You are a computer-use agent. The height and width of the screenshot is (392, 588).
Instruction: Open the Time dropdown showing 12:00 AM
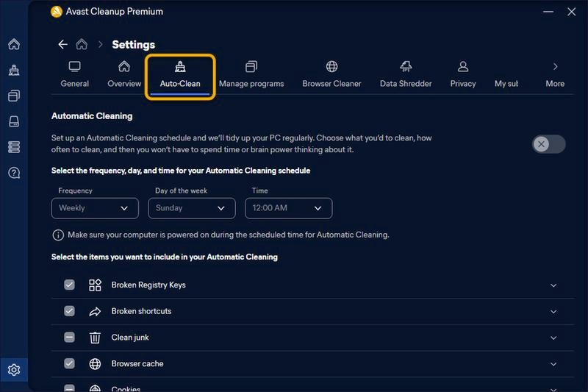click(x=288, y=208)
